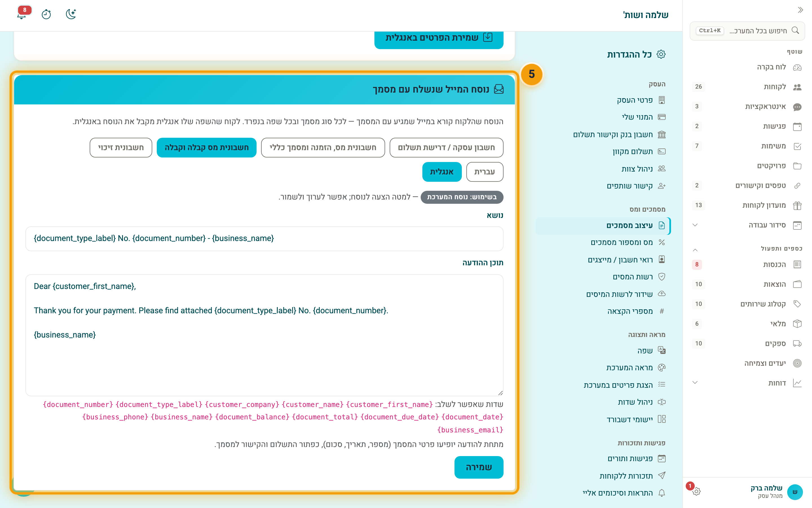Open שידור לרשות המיסים cloud icon
The width and height of the screenshot is (812, 508).
[662, 294]
